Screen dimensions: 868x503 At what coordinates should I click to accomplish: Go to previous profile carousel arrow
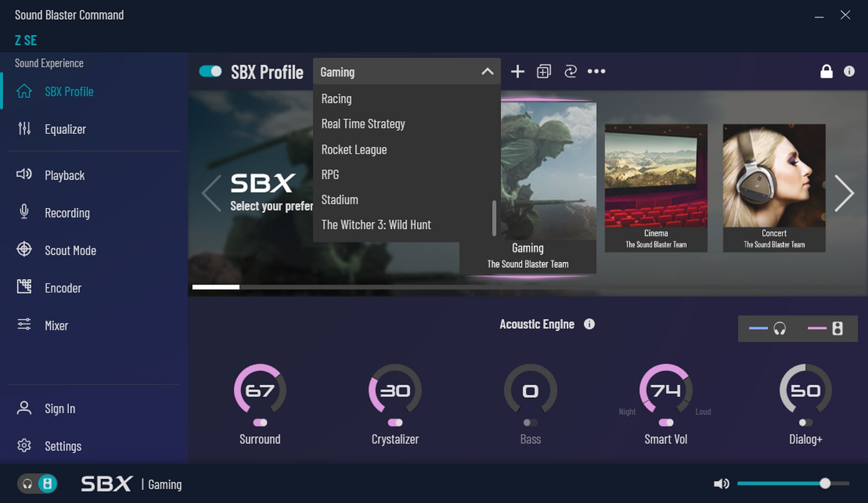[211, 193]
